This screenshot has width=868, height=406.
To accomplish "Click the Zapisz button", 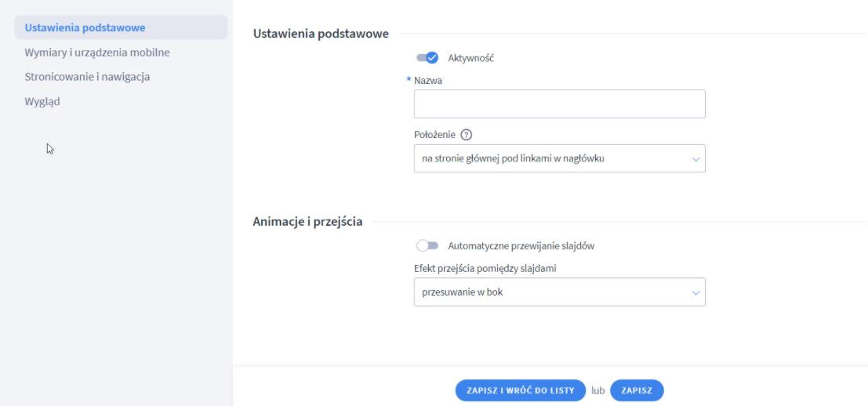I will tap(637, 390).
